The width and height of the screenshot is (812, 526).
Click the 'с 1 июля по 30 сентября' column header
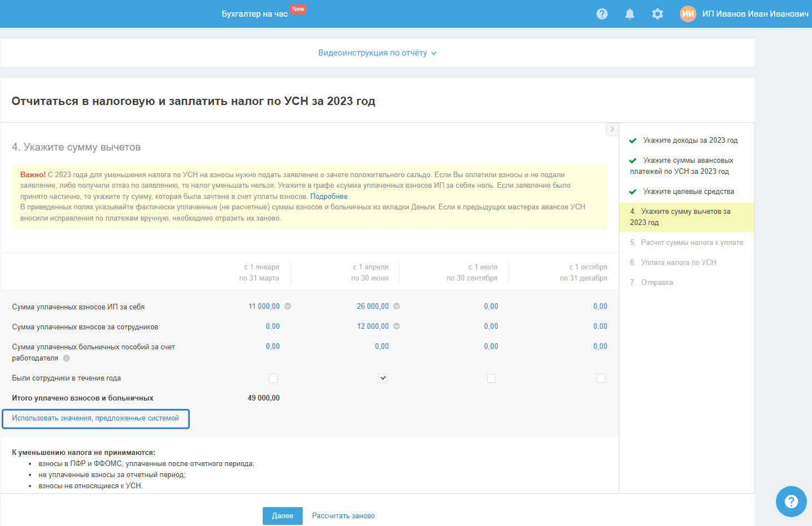coord(472,273)
